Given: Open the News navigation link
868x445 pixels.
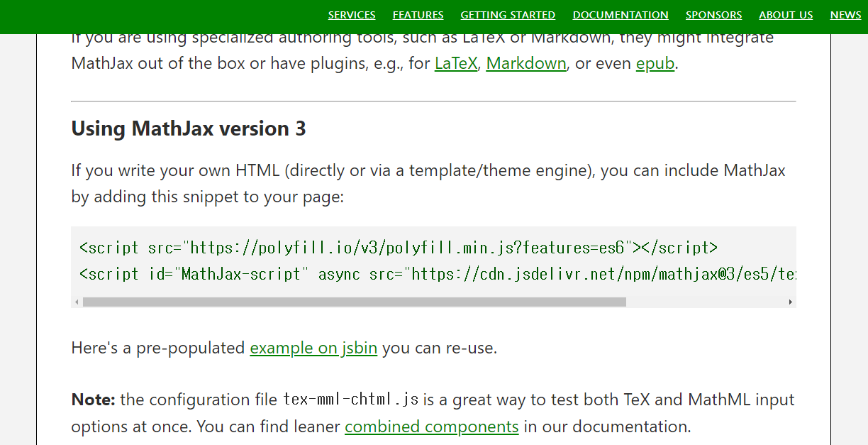Looking at the screenshot, I should (x=845, y=15).
